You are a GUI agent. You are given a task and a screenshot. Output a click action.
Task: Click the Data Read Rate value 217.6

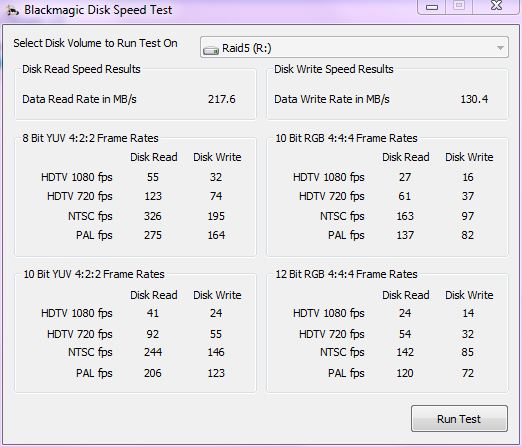(x=222, y=99)
